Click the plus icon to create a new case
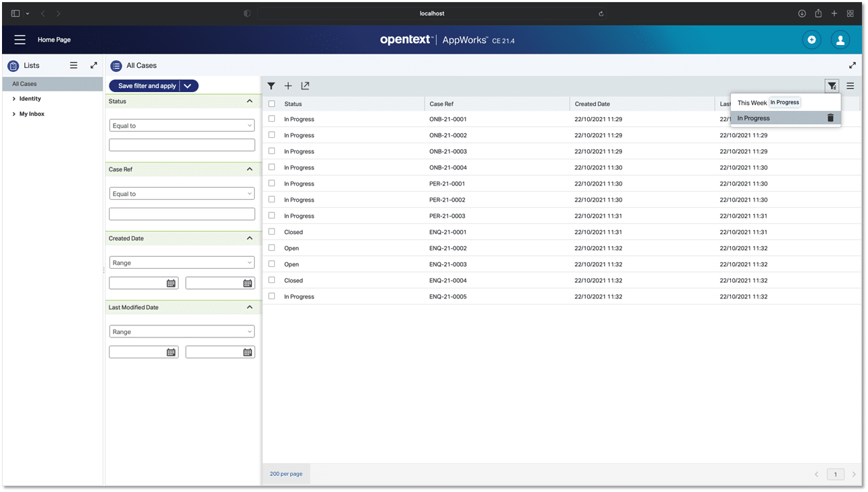This screenshot has width=868, height=492. [288, 86]
